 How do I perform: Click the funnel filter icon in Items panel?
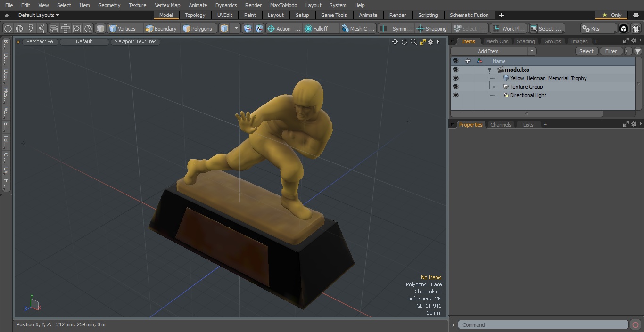click(x=637, y=51)
